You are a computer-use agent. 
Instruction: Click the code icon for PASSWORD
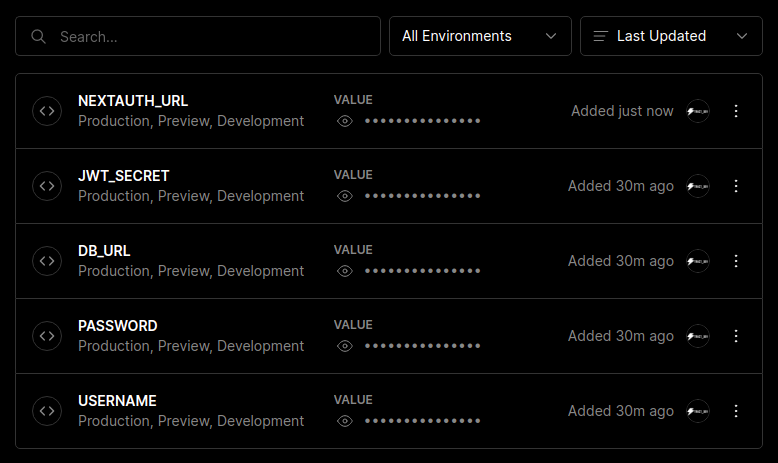coord(47,336)
